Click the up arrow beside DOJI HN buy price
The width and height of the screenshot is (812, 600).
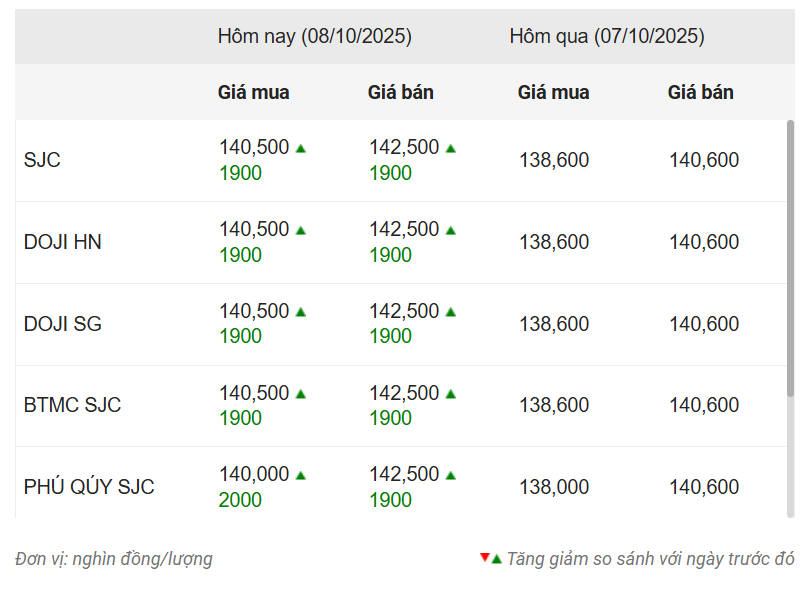click(x=301, y=230)
